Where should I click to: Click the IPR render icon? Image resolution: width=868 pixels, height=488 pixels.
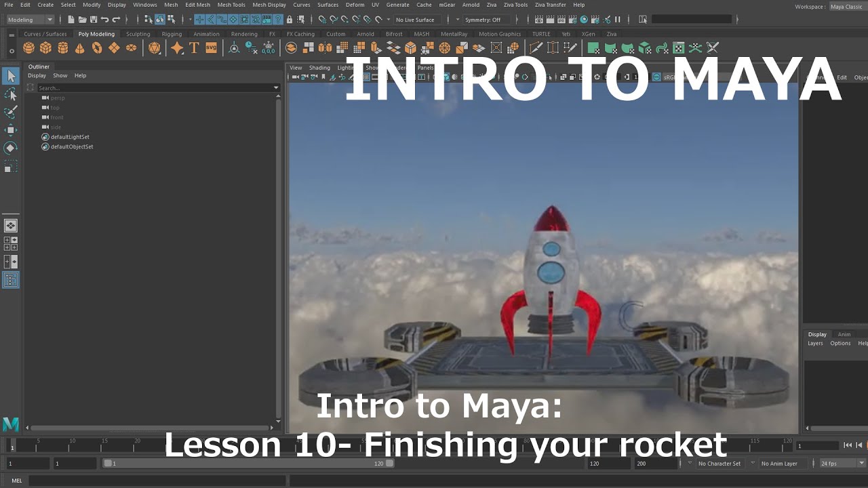point(561,20)
